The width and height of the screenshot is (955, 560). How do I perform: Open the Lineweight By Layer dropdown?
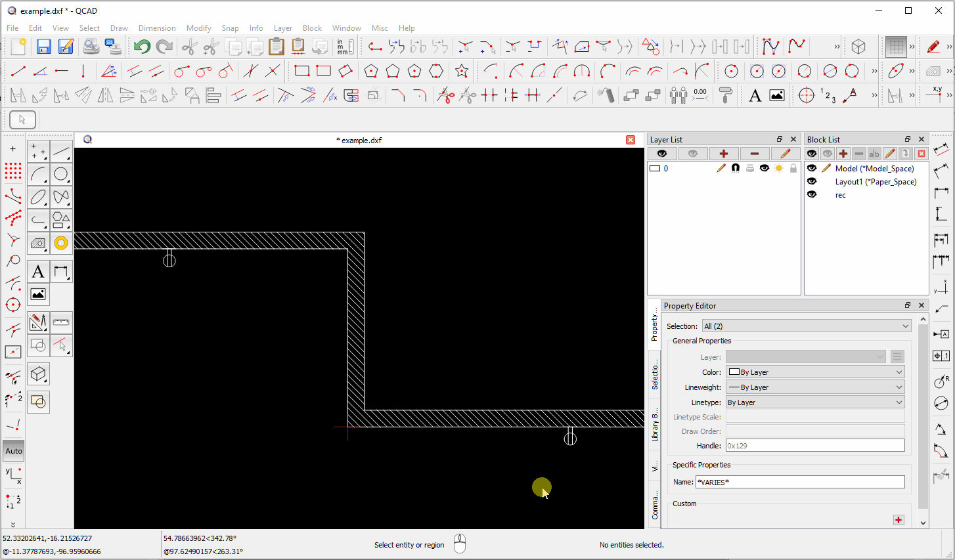815,387
